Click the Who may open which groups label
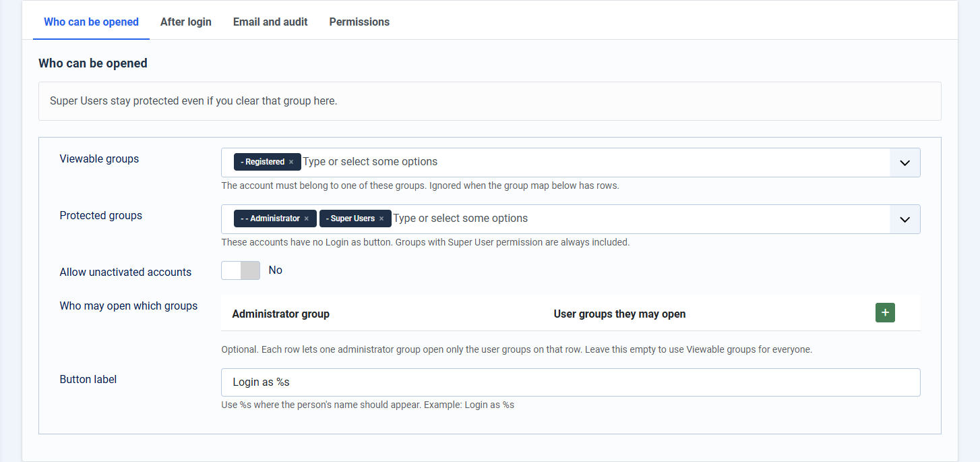 pos(129,306)
